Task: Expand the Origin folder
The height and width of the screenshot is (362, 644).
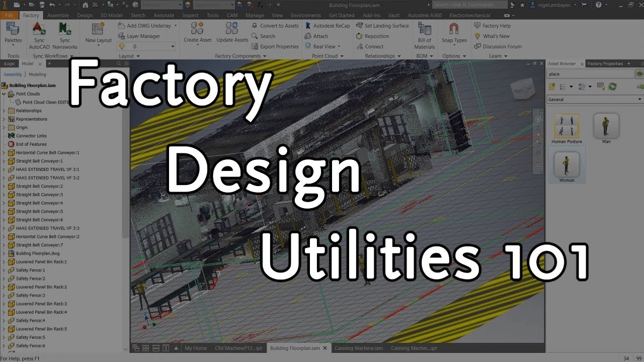Action: pos(5,128)
